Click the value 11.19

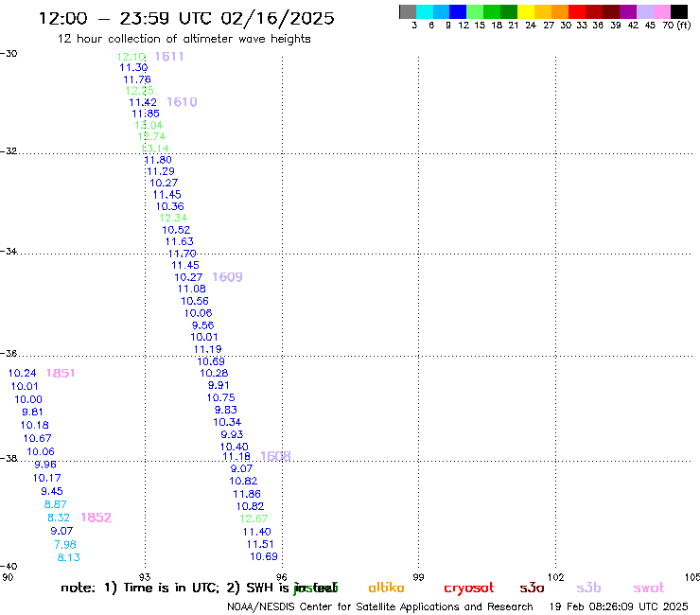[207, 349]
